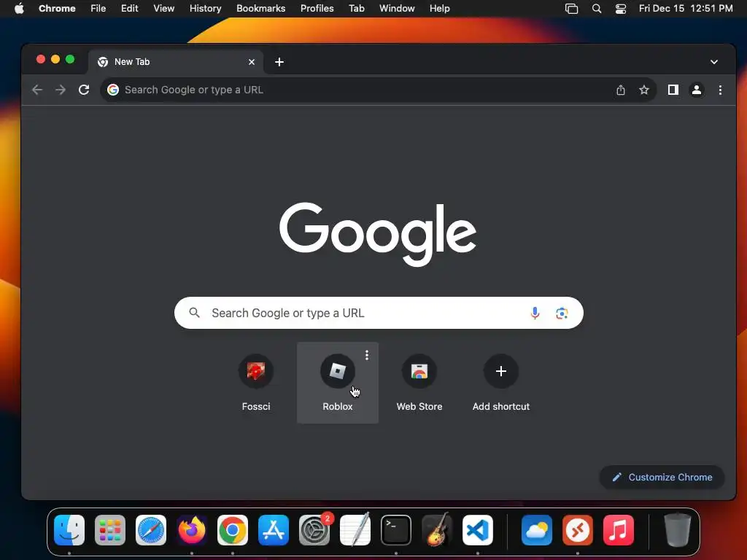Open the Weather app from the Dock
This screenshot has height=560, width=747.
point(537,530)
